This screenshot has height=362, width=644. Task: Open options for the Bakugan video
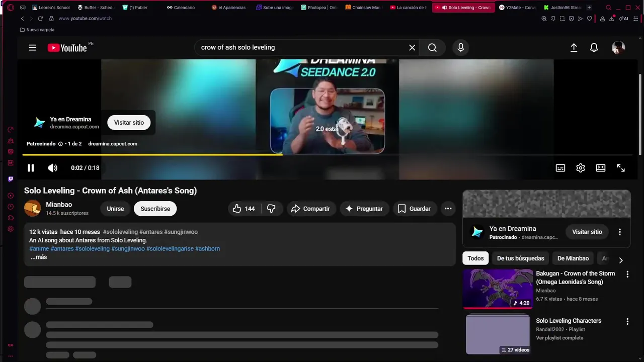coord(627,274)
